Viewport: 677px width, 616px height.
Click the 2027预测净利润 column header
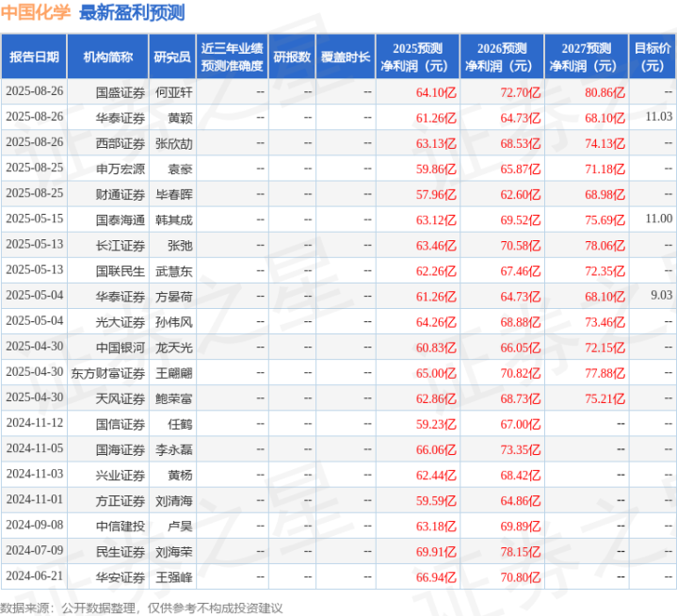(586, 57)
